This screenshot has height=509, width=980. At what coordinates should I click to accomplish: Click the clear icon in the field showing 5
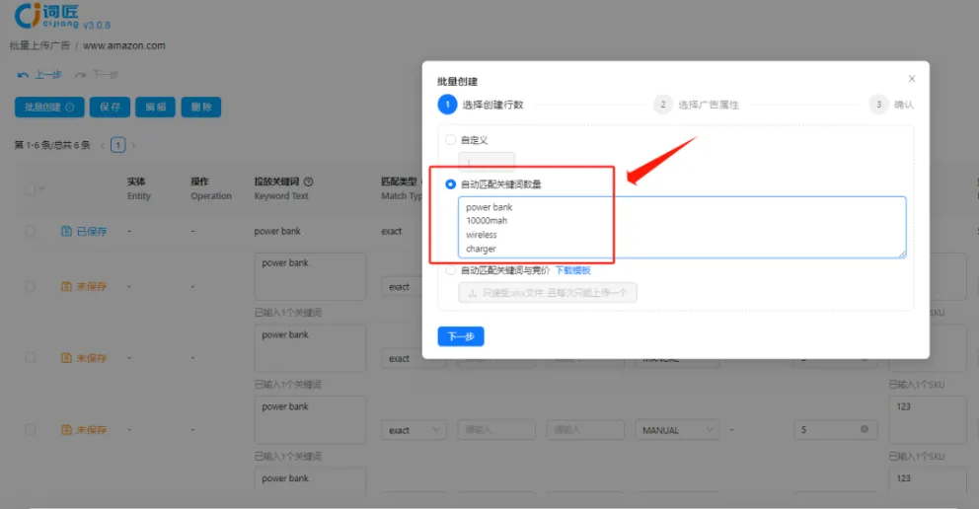click(865, 430)
